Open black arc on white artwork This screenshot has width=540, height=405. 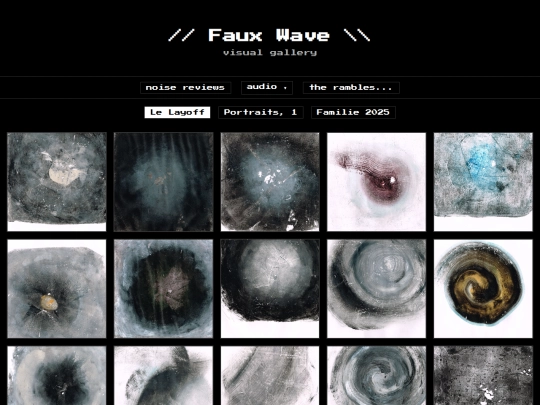tap(164, 375)
